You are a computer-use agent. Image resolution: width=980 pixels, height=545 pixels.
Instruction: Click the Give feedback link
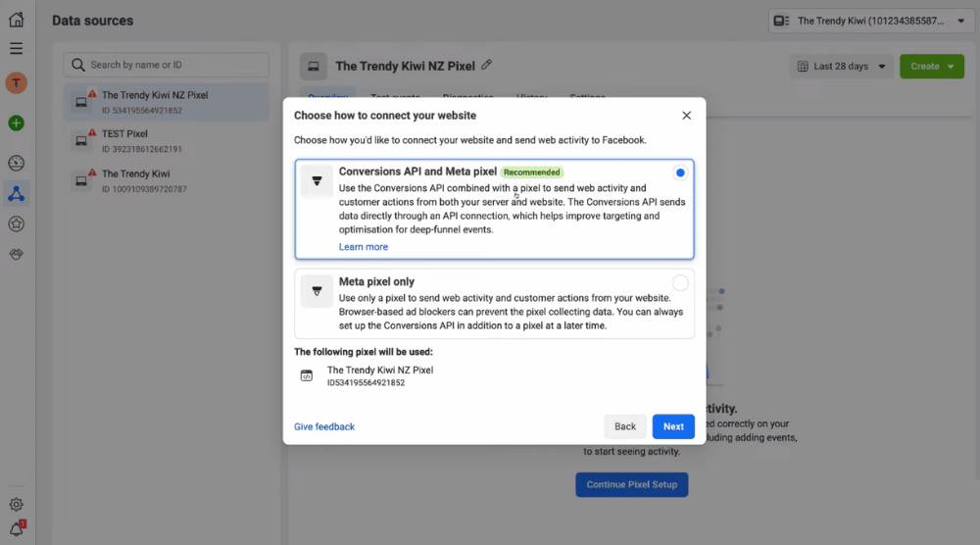(324, 426)
